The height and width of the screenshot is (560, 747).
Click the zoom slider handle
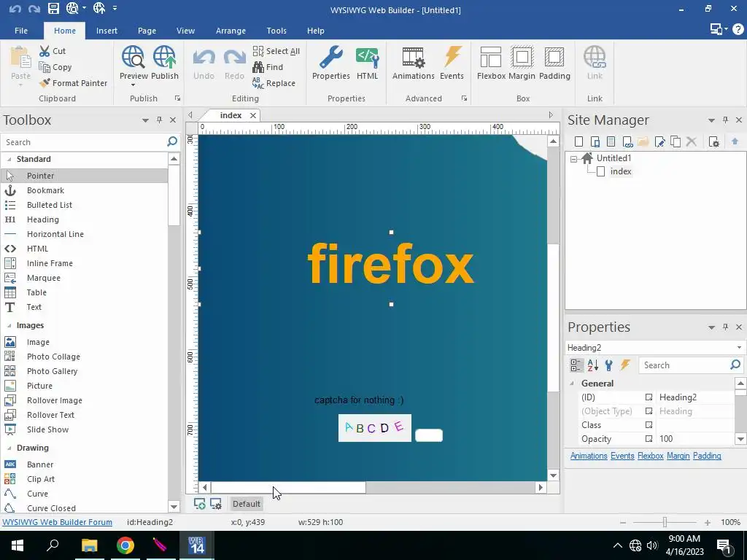tap(665, 522)
